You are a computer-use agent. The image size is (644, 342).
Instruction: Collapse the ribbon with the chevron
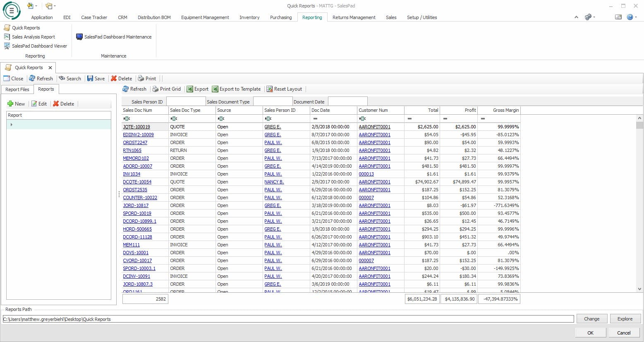(577, 17)
